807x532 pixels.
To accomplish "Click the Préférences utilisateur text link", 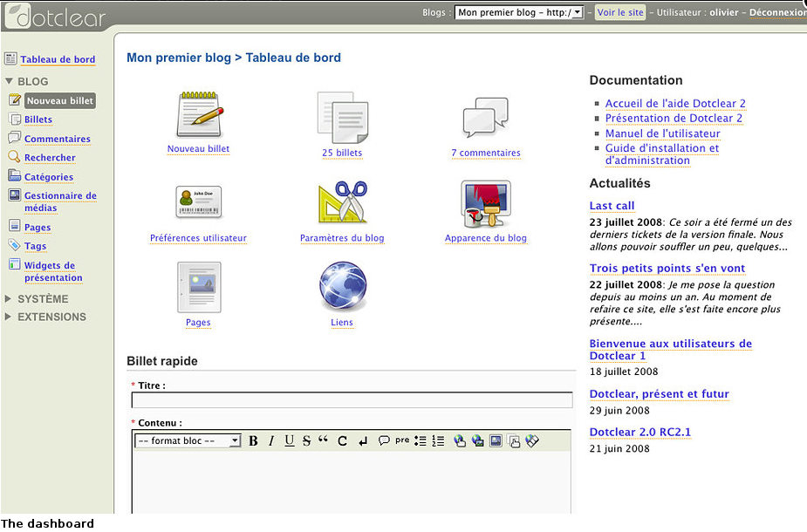I will 198,238.
